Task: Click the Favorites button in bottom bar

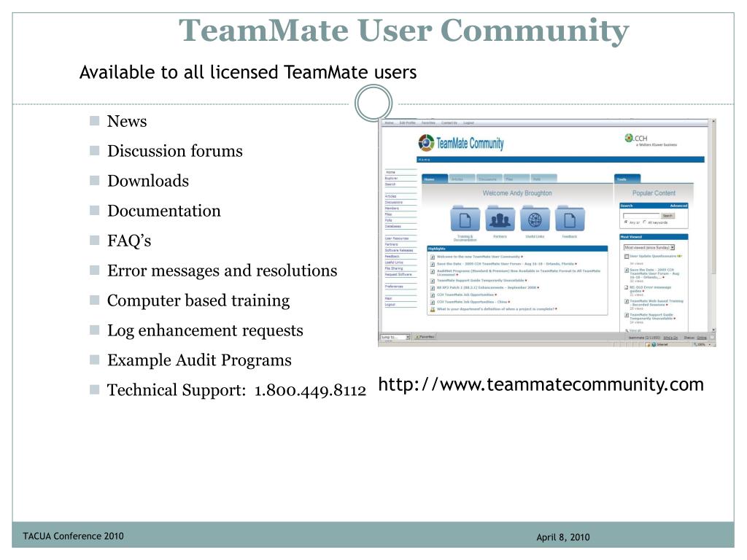Action: click(425, 337)
